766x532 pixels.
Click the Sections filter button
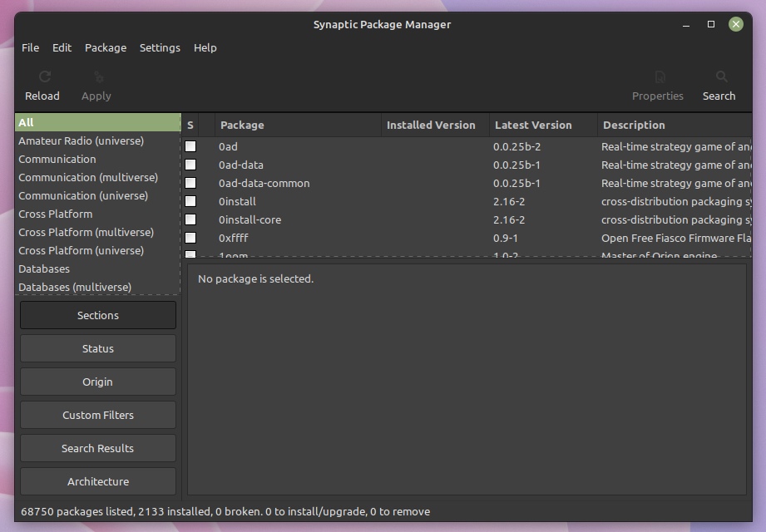pos(97,315)
